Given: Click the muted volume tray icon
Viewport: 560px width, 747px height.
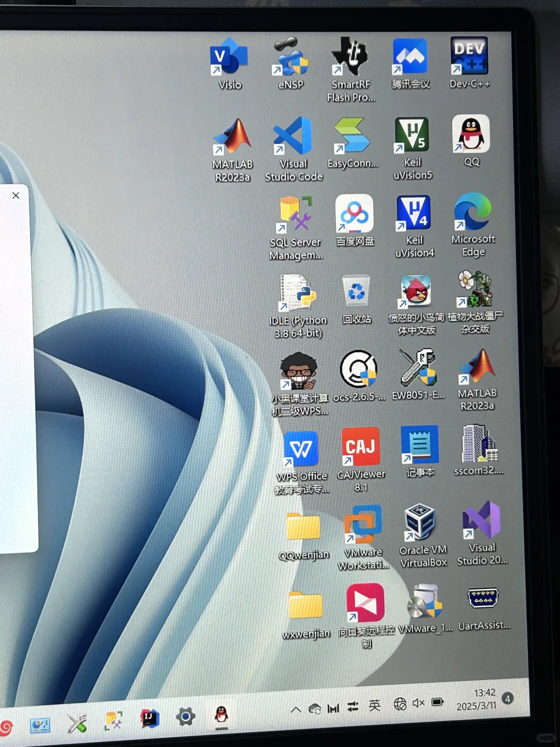Looking at the screenshot, I should (x=418, y=703).
